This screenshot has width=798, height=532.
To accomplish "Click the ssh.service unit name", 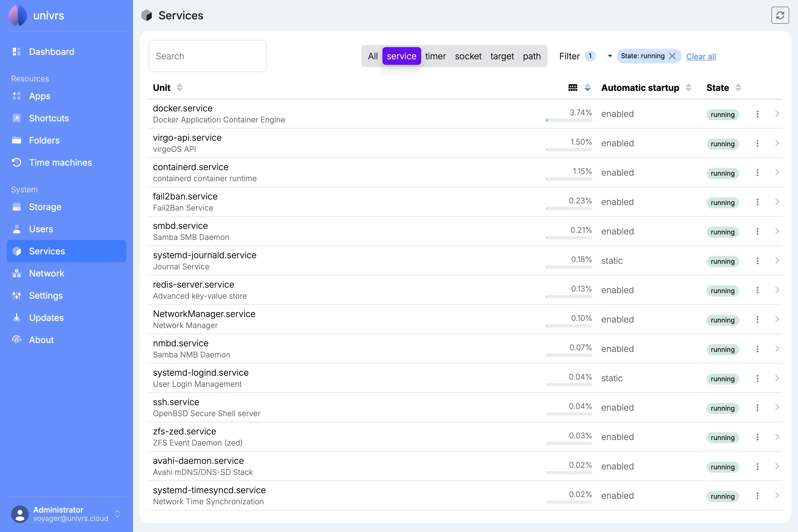I will tap(176, 402).
